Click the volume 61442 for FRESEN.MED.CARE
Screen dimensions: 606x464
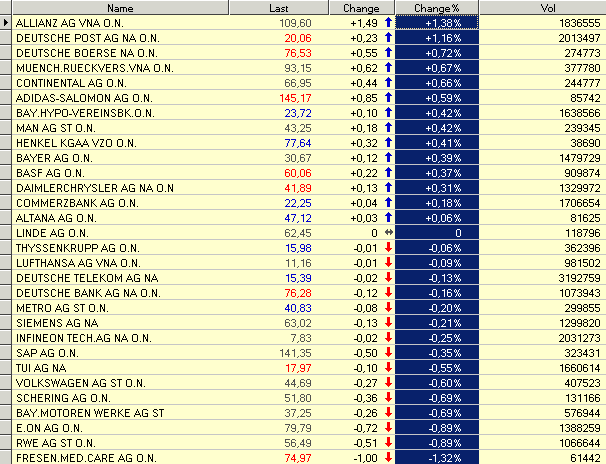point(585,458)
